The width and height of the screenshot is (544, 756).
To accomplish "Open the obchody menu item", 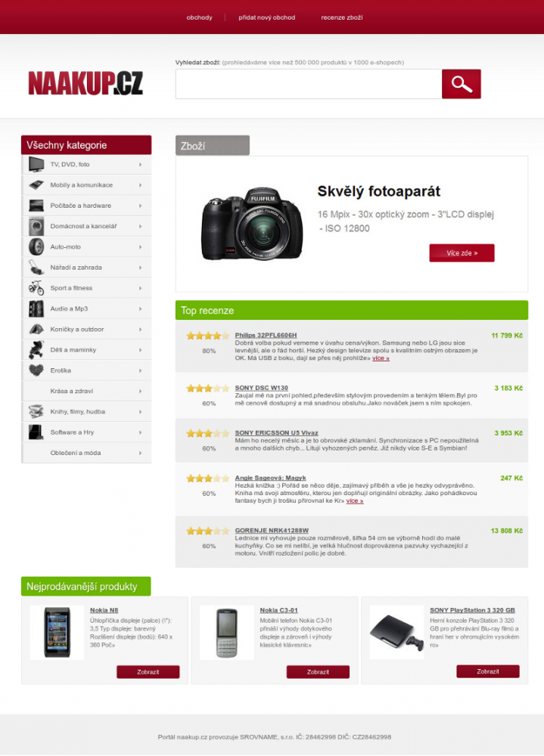I will [x=199, y=17].
